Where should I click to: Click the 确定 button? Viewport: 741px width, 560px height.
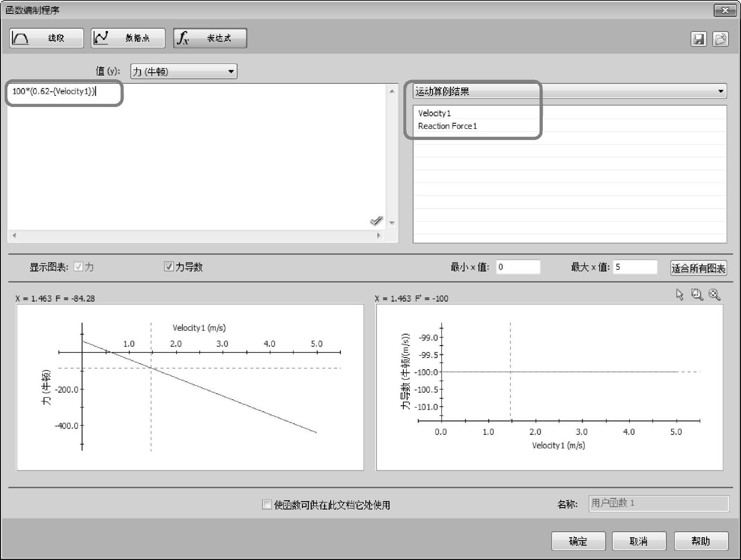tap(578, 541)
